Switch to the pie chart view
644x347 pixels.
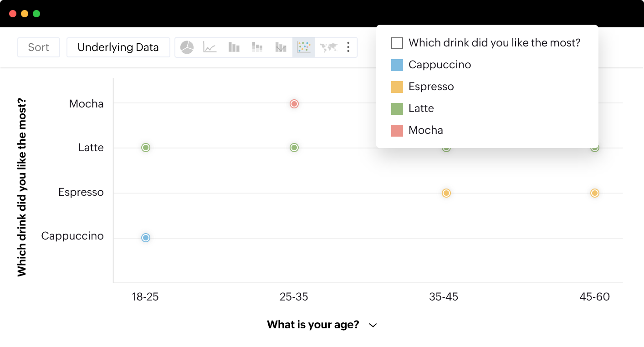187,47
